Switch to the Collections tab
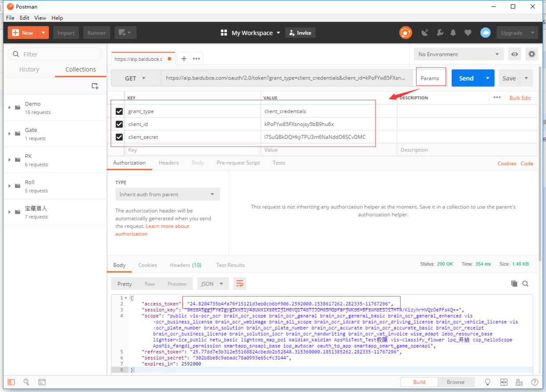The image size is (546, 392). (x=81, y=70)
